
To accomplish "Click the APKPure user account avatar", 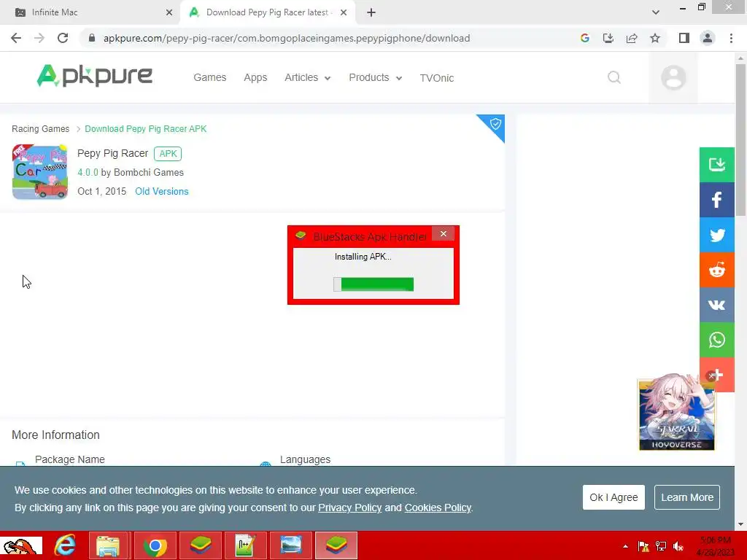I will click(x=673, y=77).
